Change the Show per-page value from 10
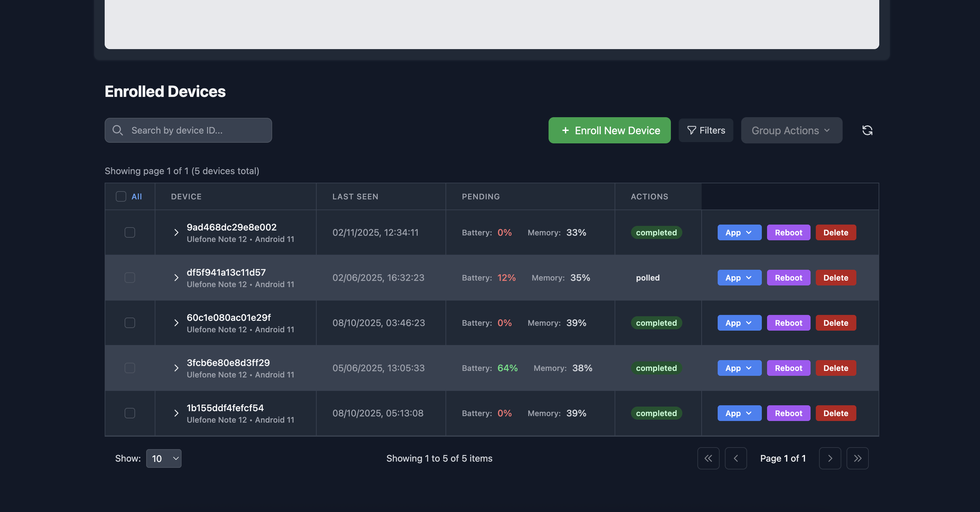 tap(164, 458)
